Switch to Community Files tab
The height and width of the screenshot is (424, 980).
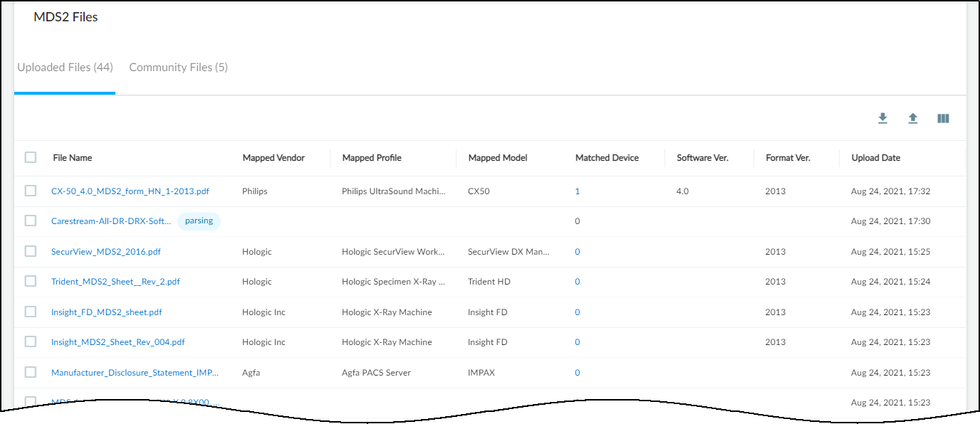tap(178, 68)
